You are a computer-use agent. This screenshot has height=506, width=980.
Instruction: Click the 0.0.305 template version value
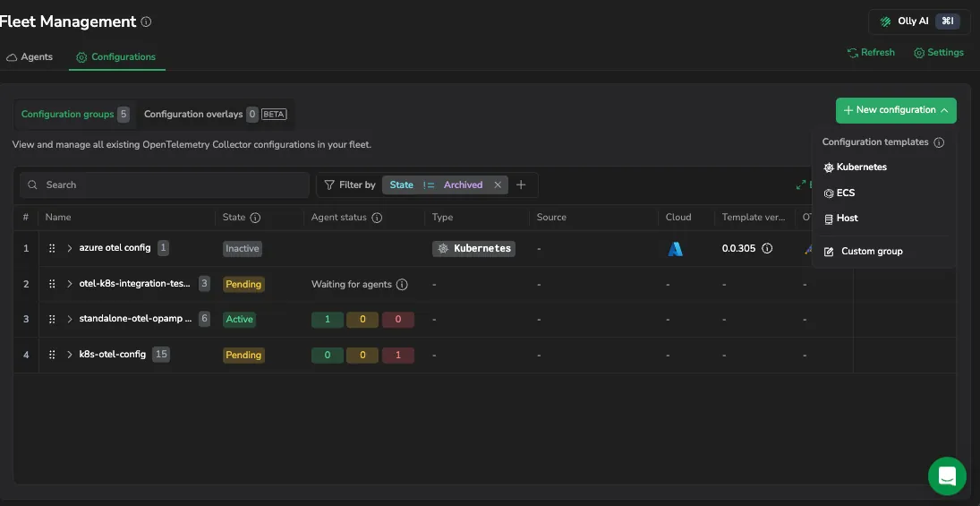(x=738, y=248)
